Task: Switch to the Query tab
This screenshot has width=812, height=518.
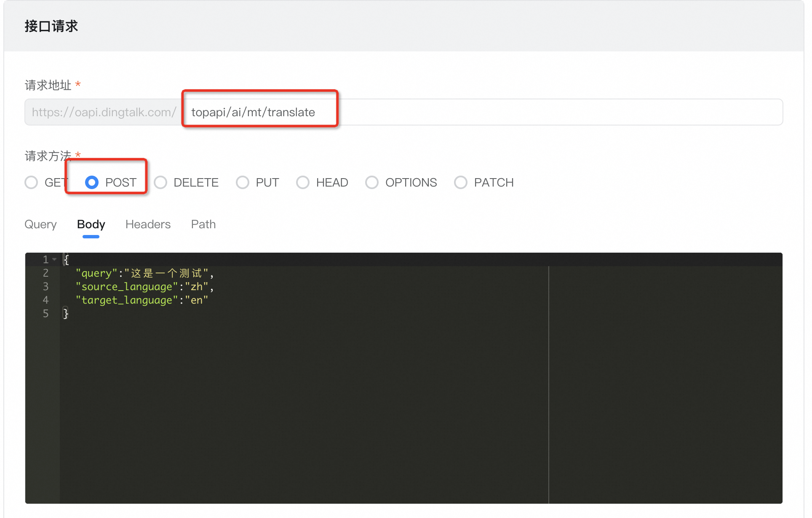Action: [x=40, y=224]
